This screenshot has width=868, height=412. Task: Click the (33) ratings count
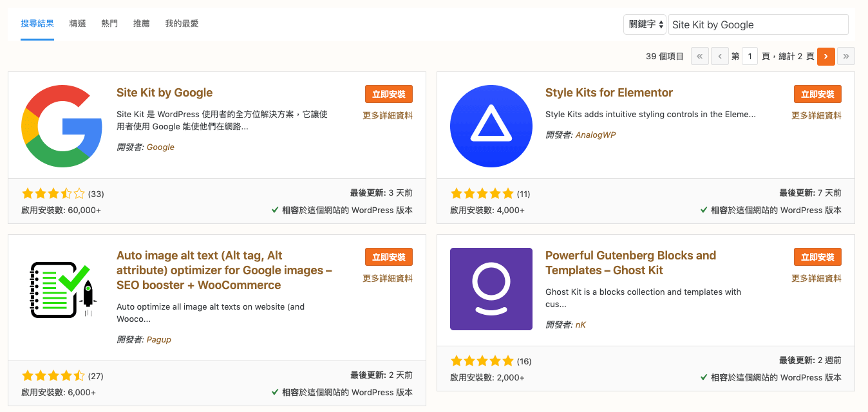pyautogui.click(x=96, y=194)
